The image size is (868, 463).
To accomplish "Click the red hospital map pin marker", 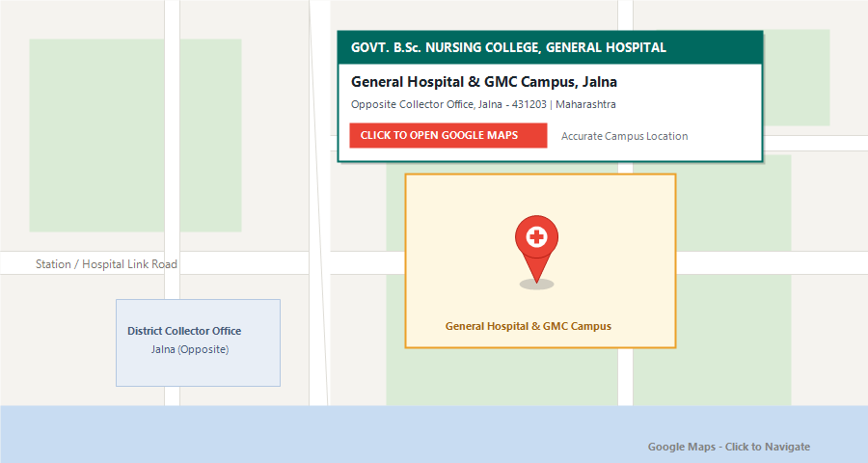I will 536,249.
